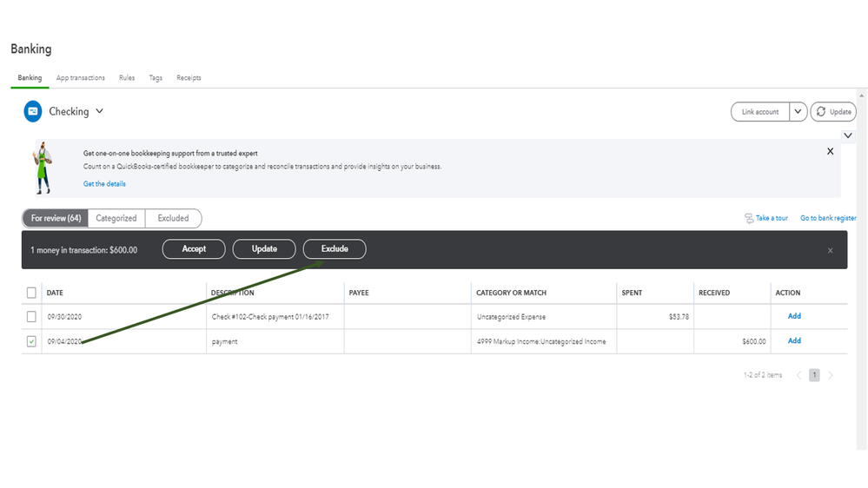The image size is (868, 488).
Task: Open the Go to bank register link
Action: [828, 218]
